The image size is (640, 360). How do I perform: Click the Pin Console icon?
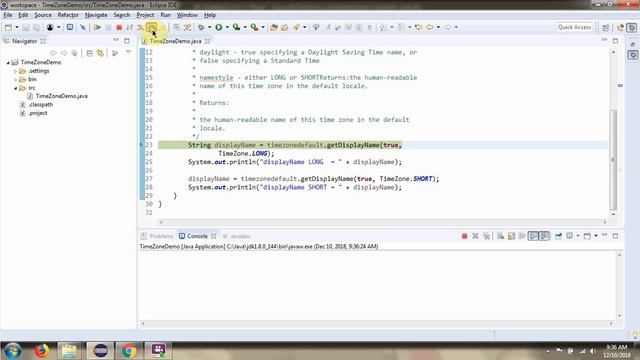tap(558, 236)
